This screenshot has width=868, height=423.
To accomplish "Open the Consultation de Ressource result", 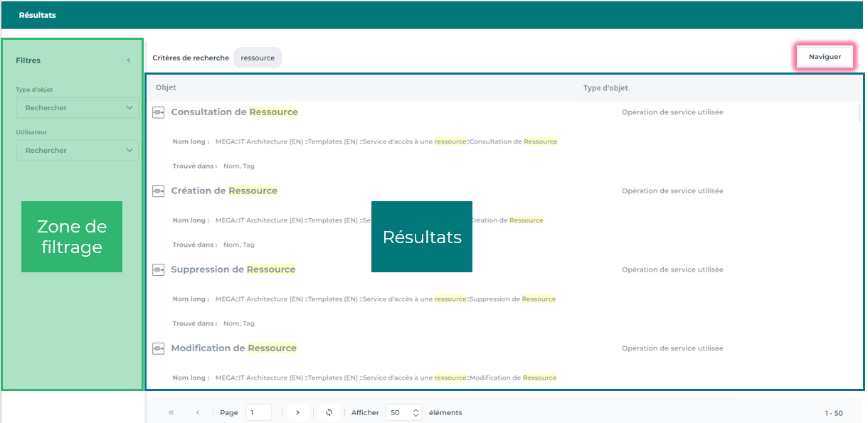I will click(x=234, y=112).
